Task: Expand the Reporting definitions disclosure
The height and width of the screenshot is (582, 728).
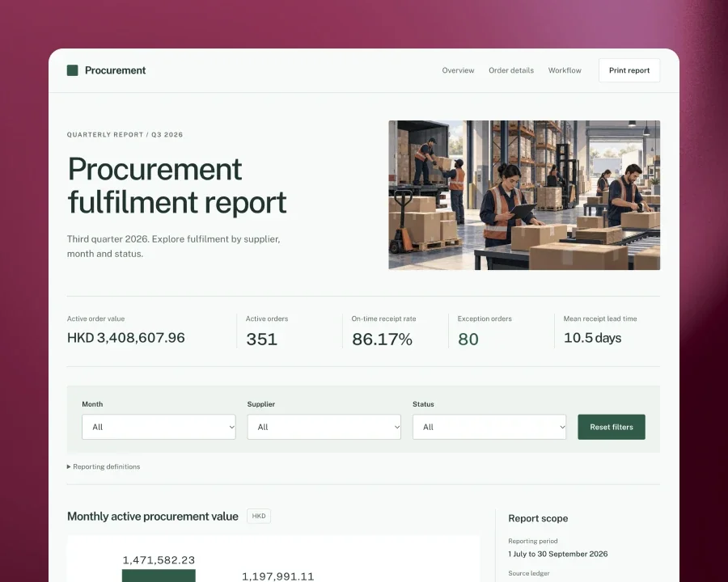Action: (104, 466)
